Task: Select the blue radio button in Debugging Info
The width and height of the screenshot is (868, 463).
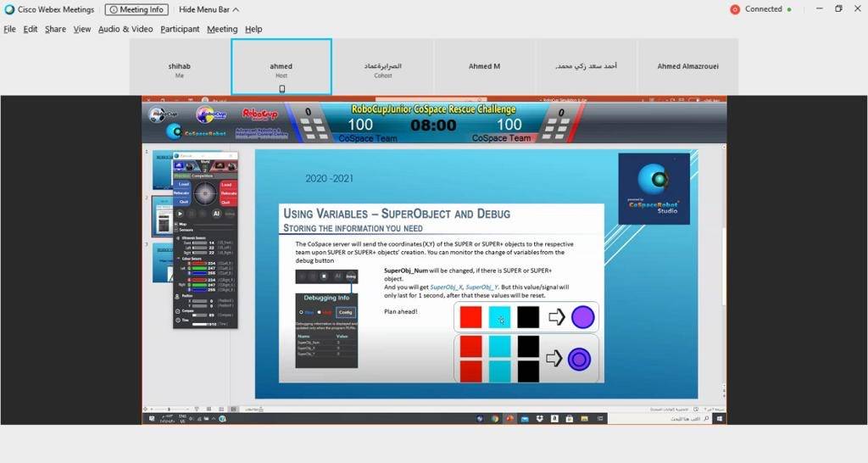Action: (x=303, y=312)
